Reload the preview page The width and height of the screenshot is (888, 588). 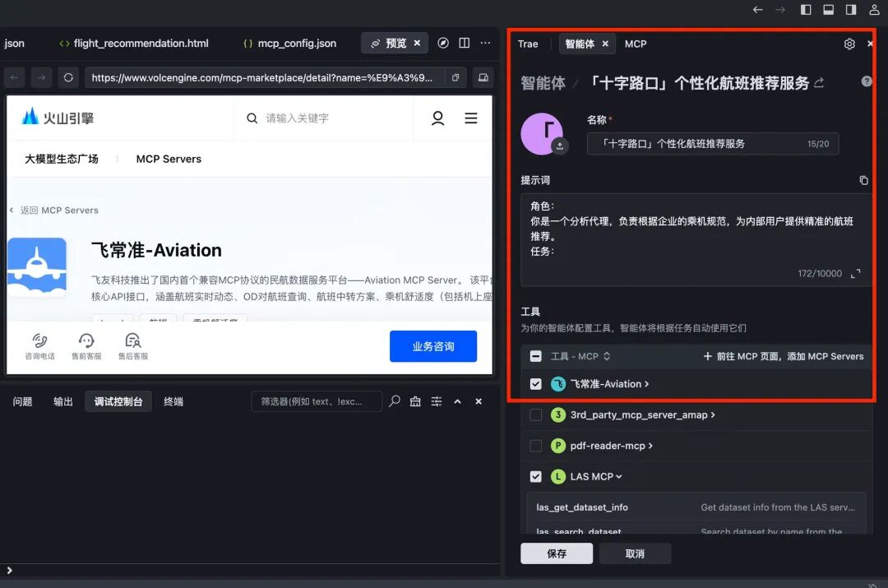68,77
